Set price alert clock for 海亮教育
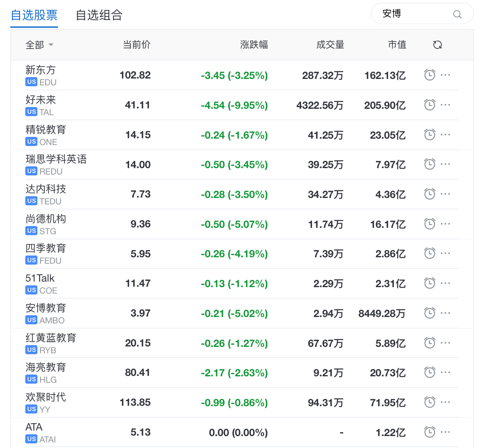 (430, 372)
